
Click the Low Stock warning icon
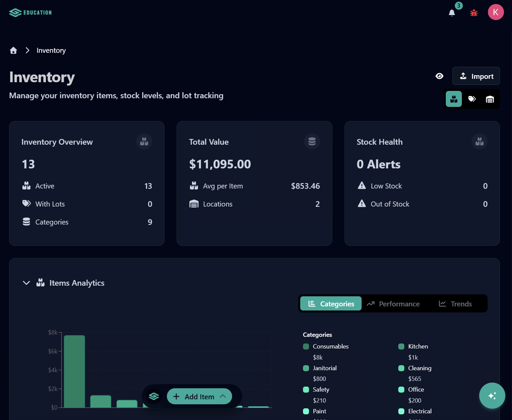pyautogui.click(x=362, y=185)
